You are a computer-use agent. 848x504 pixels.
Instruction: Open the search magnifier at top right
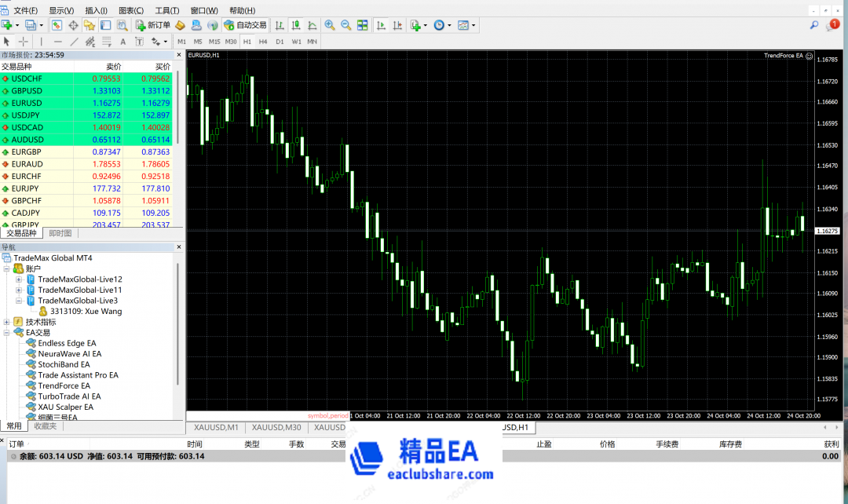click(814, 25)
